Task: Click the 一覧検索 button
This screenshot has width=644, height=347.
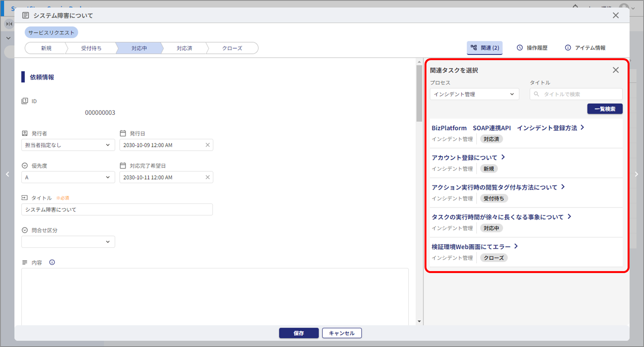Action: coord(604,109)
